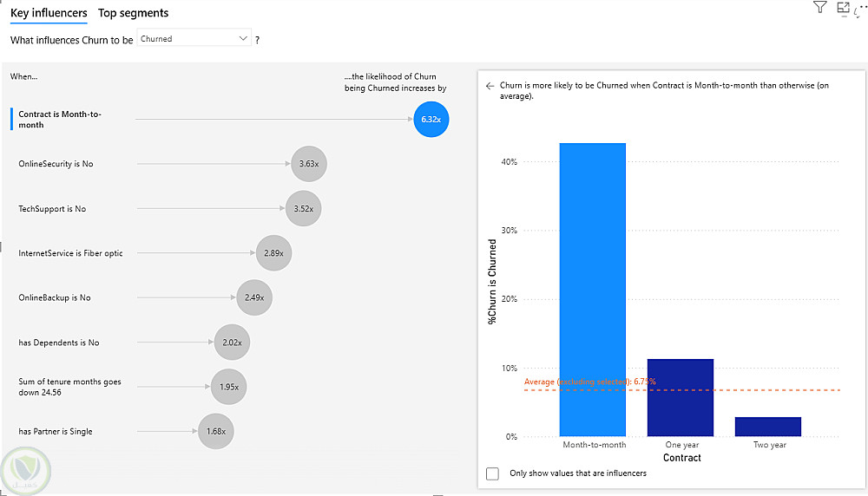Click the Month-to-month bar in chart

pyautogui.click(x=593, y=290)
